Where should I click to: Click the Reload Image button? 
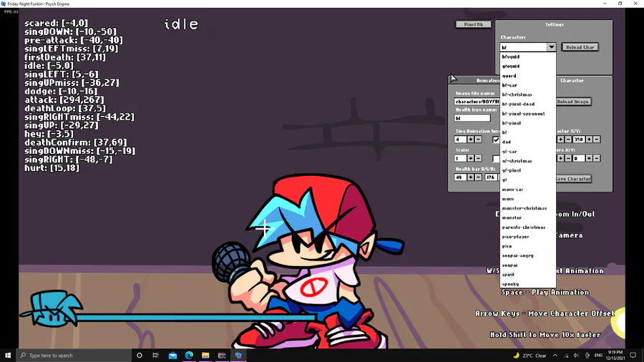coord(573,102)
